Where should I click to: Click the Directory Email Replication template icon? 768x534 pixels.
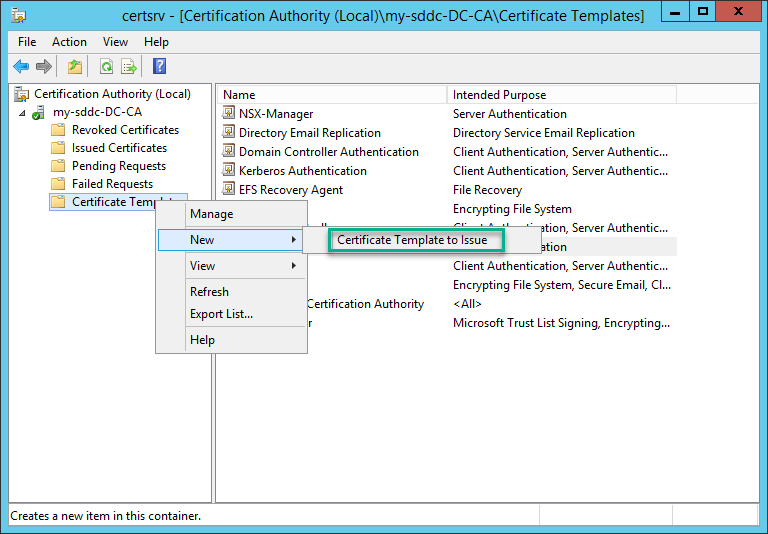228,132
